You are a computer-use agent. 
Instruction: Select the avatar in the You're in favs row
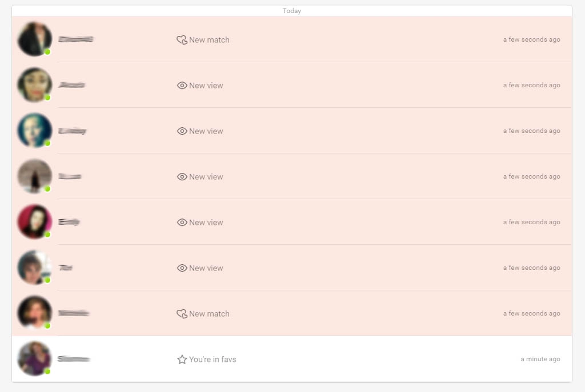pyautogui.click(x=34, y=358)
